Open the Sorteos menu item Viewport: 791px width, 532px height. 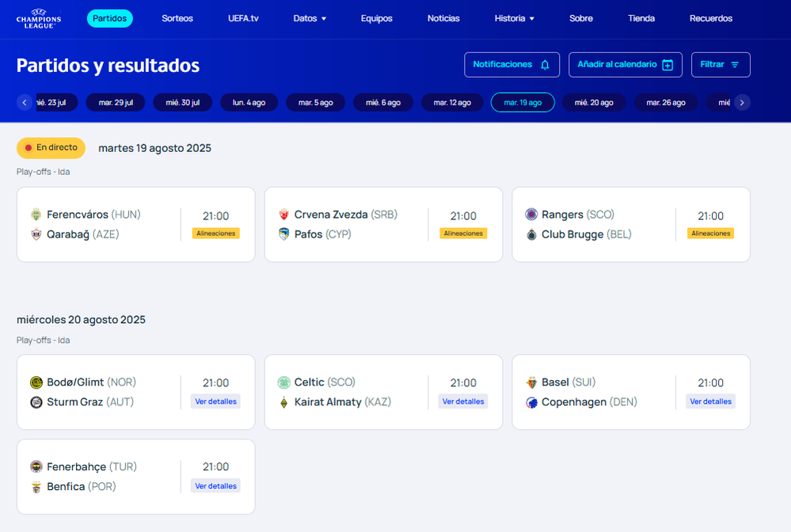coord(177,18)
